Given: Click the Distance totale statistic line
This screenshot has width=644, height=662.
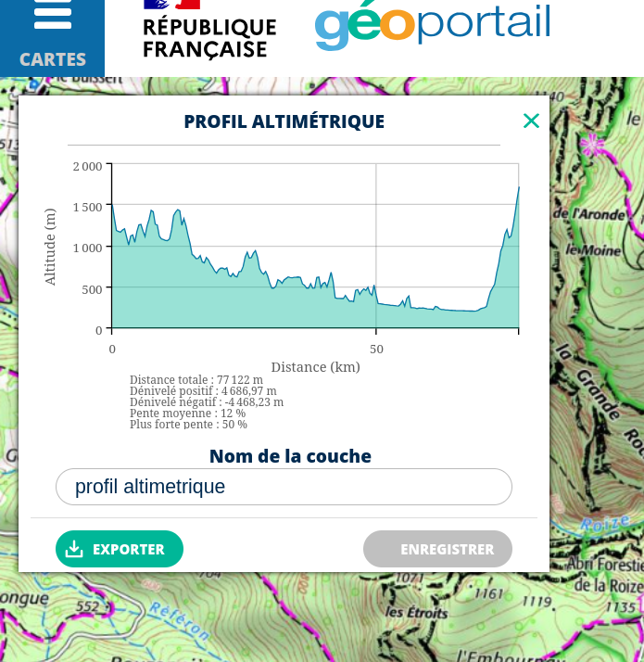Looking at the screenshot, I should [196, 380].
